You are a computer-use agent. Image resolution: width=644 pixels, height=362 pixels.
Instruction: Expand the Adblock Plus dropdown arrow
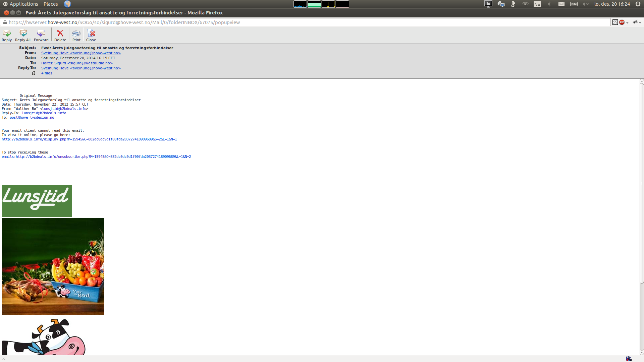[x=627, y=23]
